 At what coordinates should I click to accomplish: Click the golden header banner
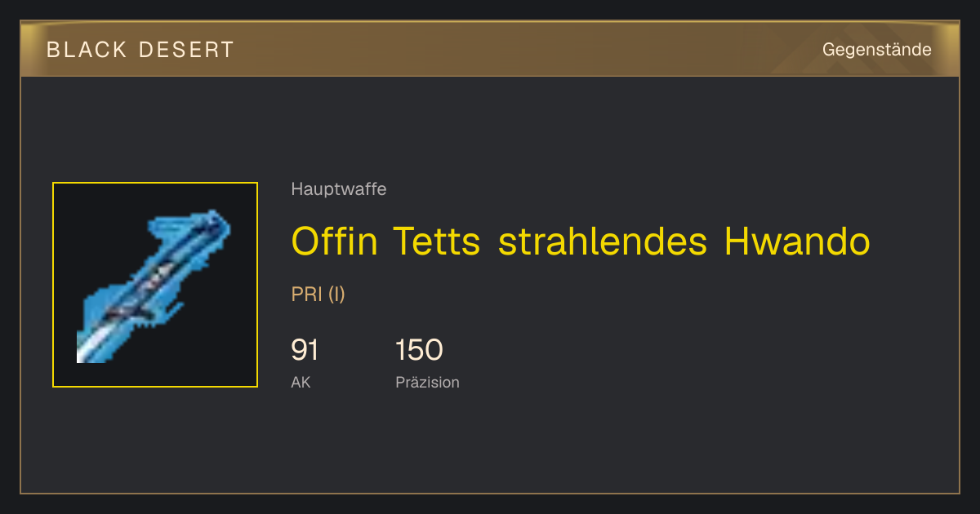(x=490, y=50)
